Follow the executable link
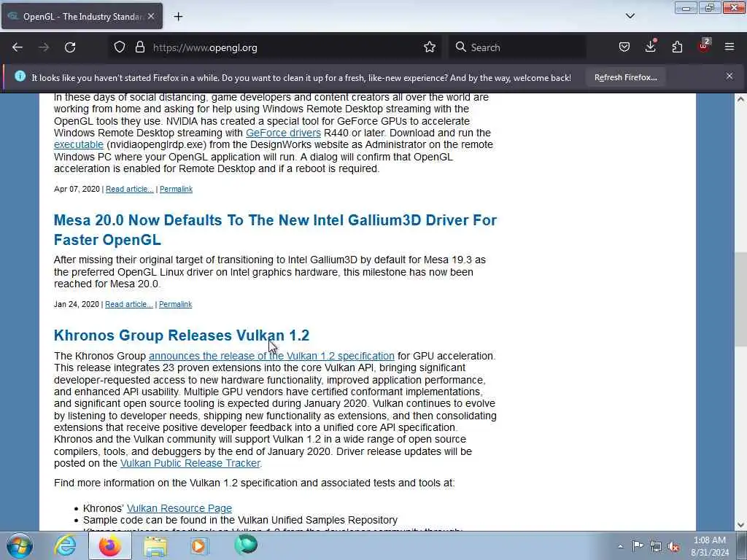747x560 pixels. click(x=79, y=145)
